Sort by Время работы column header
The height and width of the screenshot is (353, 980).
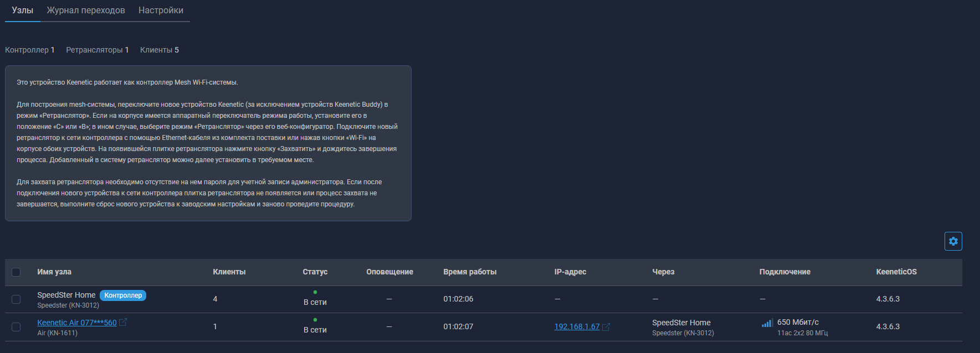470,272
